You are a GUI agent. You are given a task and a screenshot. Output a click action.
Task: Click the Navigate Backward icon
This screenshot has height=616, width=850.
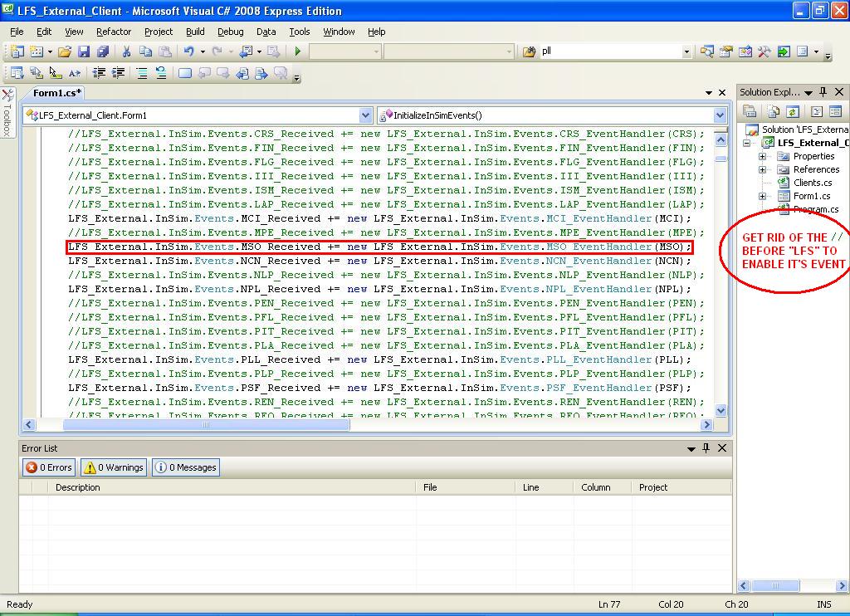click(246, 51)
